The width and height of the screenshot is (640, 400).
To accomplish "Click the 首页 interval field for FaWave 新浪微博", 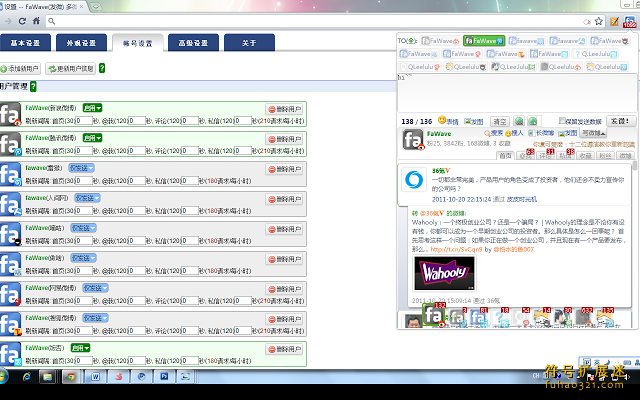I will (x=84, y=120).
